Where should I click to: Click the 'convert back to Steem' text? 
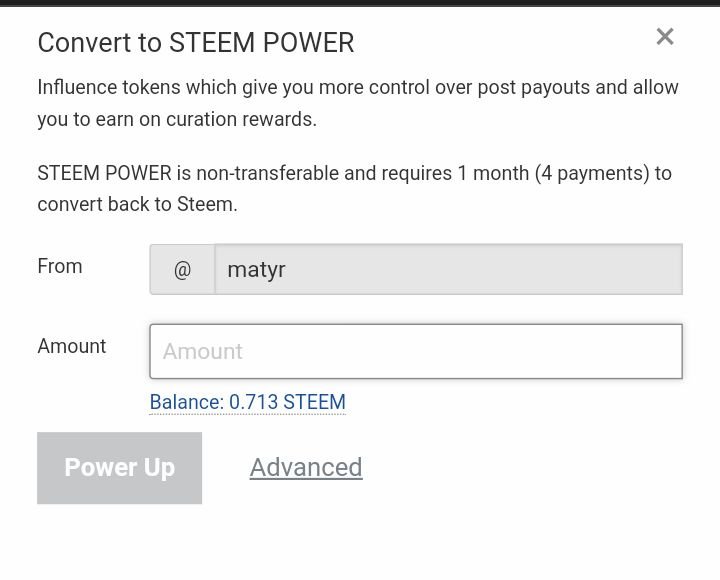click(x=137, y=204)
